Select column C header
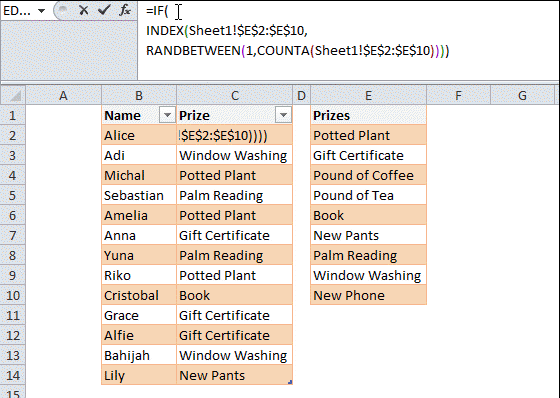 (x=234, y=95)
